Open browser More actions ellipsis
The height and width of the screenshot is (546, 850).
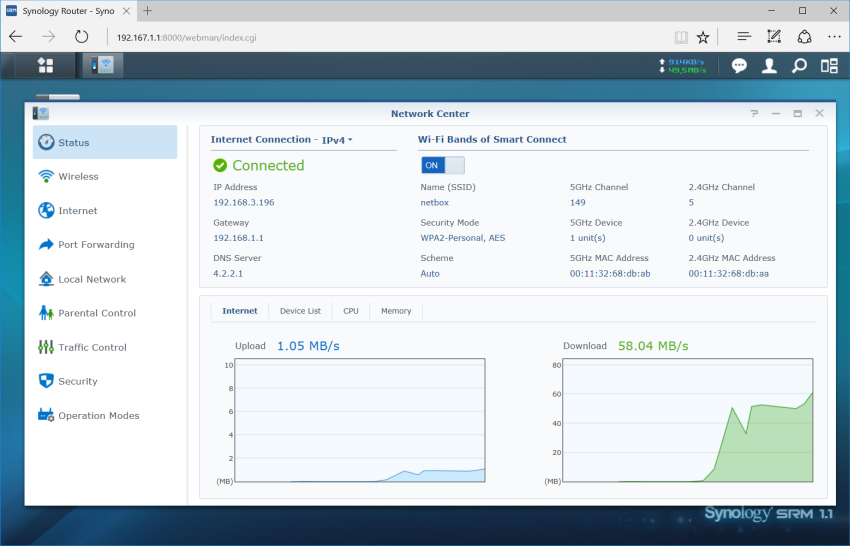[x=834, y=37]
